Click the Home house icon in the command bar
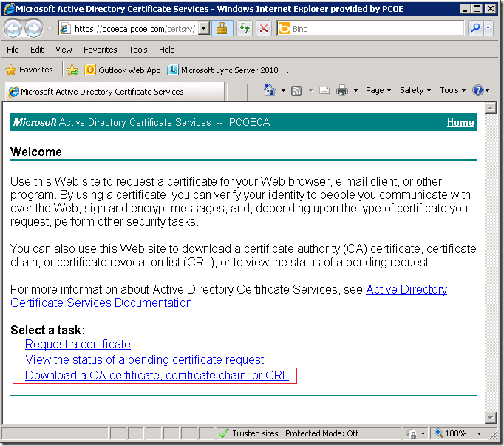The image size is (504, 446). (269, 90)
